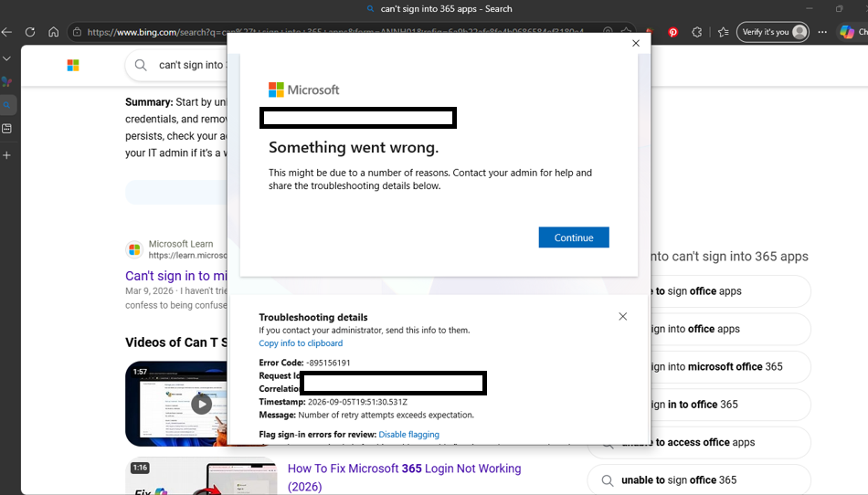Viewport: 868px width, 495px height.
Task: Open the Pinterest extension icon
Action: coord(672,32)
